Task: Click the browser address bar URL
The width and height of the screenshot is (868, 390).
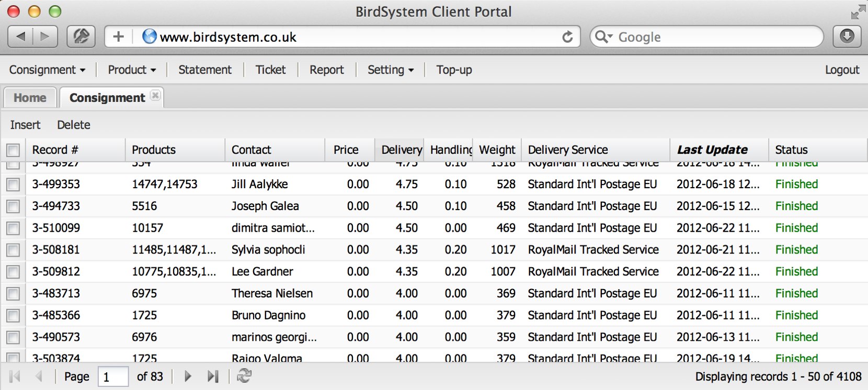Action: (228, 37)
